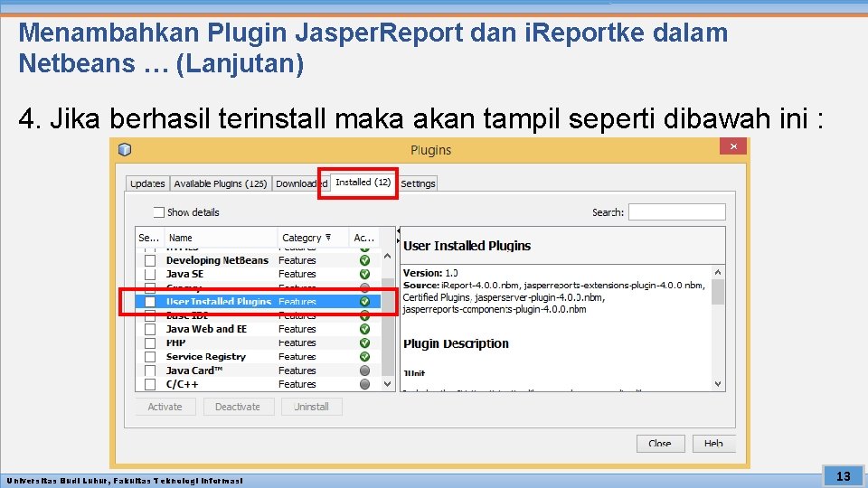Viewport: 868px width, 488px height.
Task: Focus the Search input field
Action: point(676,211)
